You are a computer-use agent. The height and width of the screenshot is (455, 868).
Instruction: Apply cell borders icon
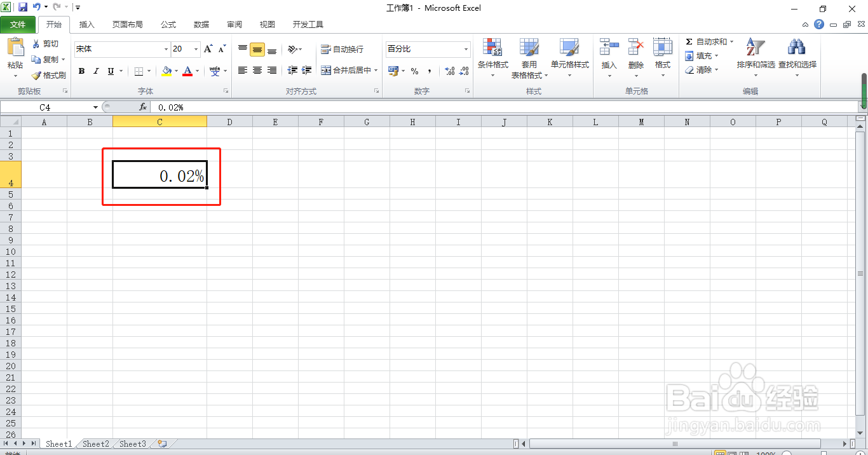coord(139,71)
